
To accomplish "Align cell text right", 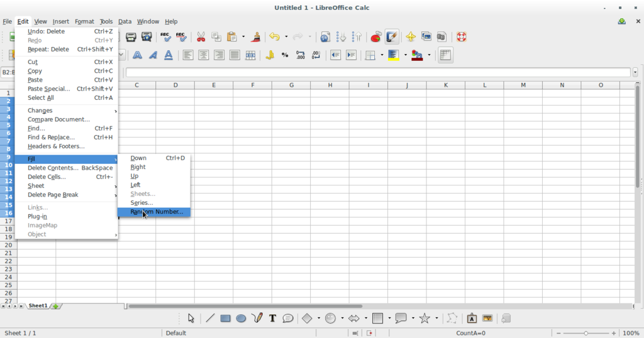I will (219, 55).
